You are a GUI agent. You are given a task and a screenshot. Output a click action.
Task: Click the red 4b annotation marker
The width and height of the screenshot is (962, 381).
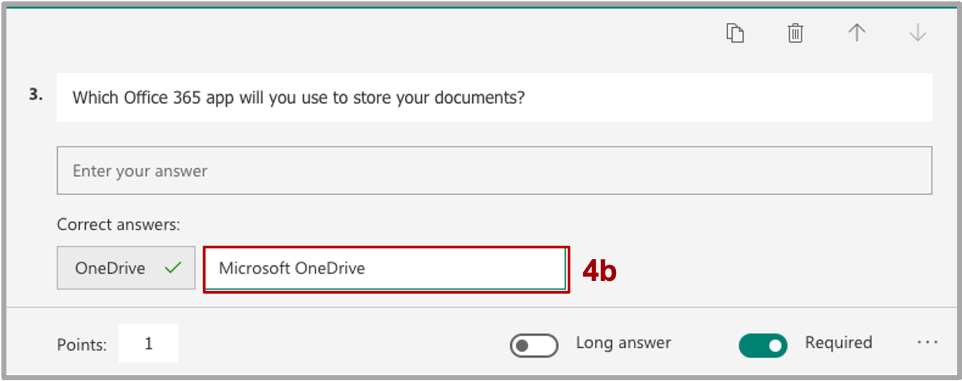coord(599,271)
